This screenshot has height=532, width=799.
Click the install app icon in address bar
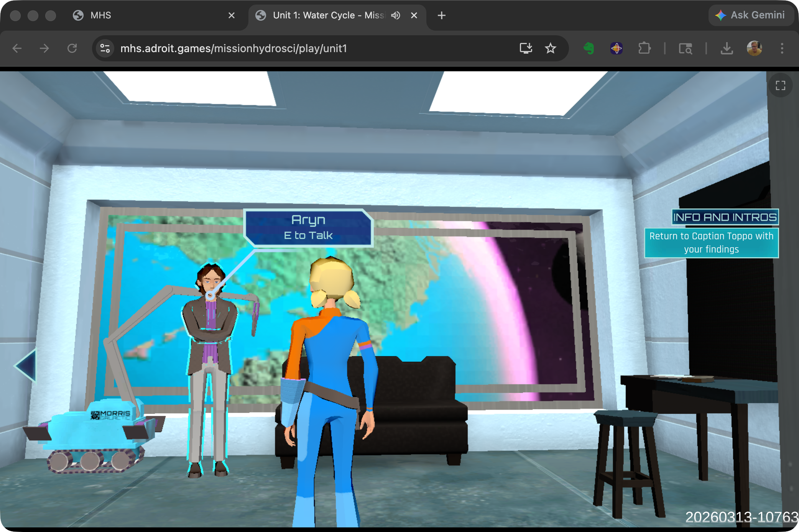coord(526,48)
